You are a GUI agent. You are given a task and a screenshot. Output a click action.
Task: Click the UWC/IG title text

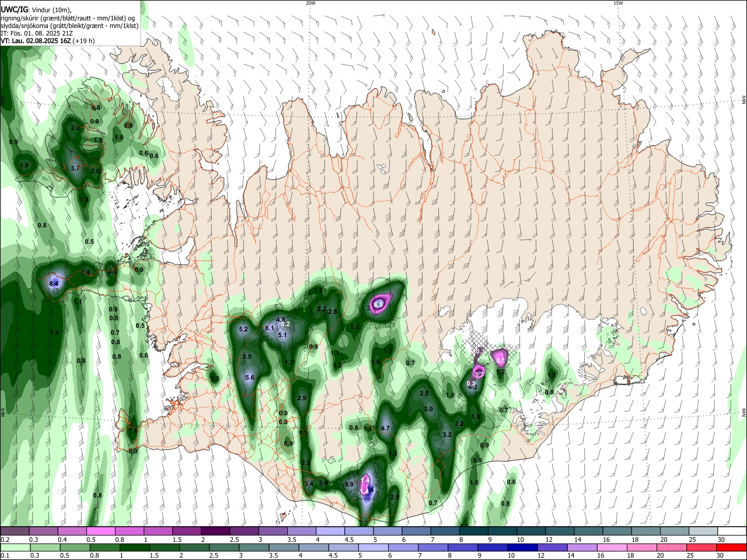pos(14,10)
